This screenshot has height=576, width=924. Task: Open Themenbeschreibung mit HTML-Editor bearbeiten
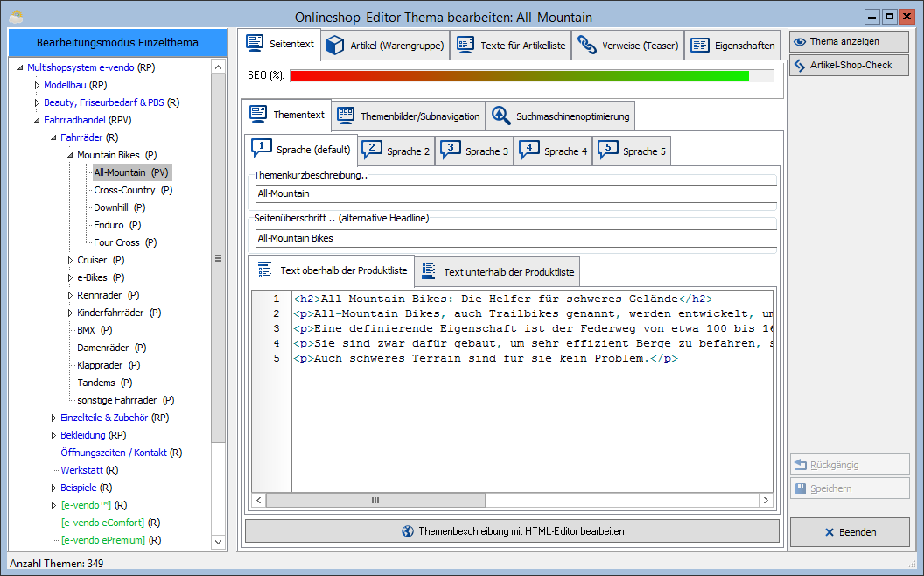coord(512,531)
